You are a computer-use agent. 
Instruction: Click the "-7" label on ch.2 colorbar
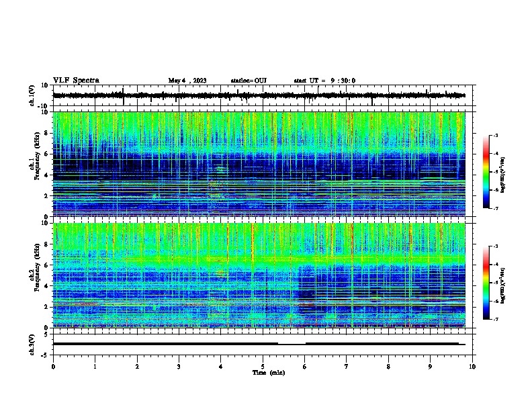495,319
